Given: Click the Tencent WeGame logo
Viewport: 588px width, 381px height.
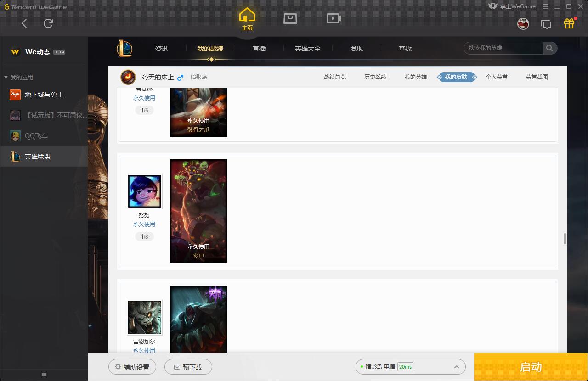Looking at the screenshot, I should point(36,7).
